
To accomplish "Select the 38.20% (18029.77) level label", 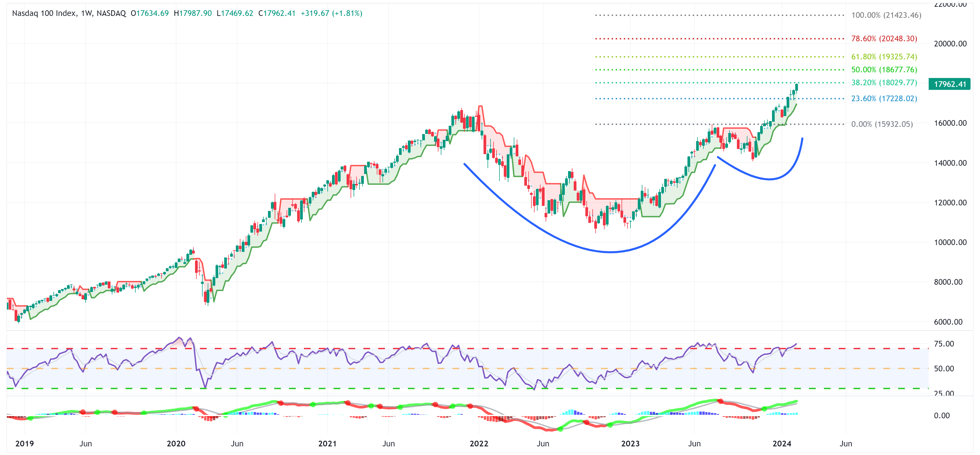I will (884, 83).
